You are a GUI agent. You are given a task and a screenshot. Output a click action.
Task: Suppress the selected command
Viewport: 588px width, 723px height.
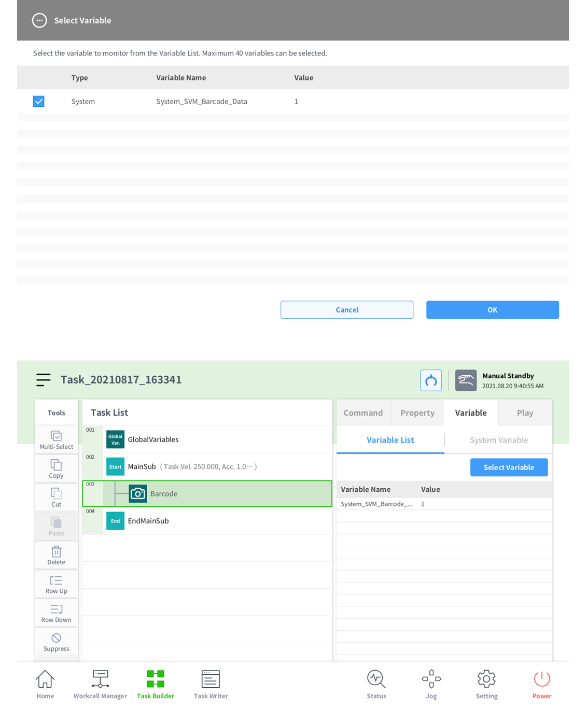[57, 642]
